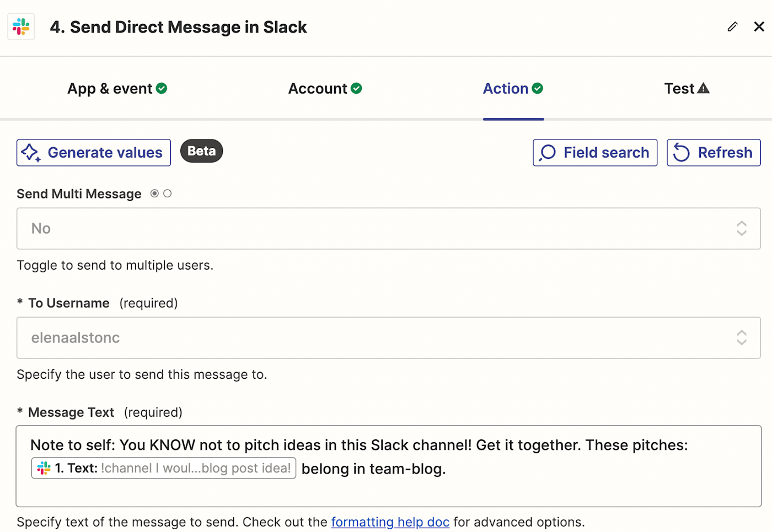Image resolution: width=772 pixels, height=532 pixels.
Task: Click the Refresh button
Action: click(714, 153)
